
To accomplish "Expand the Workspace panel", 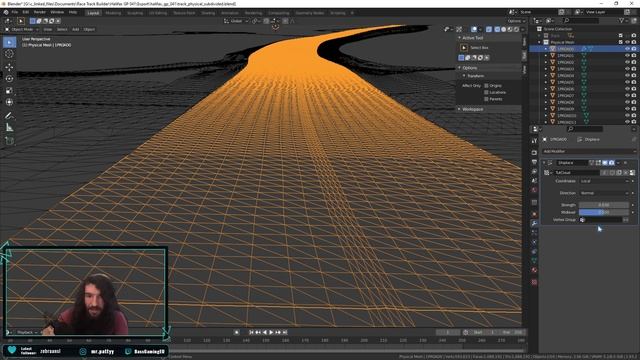I will [x=459, y=109].
